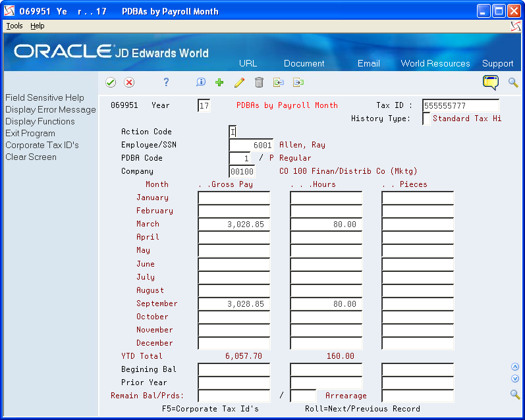Click the JD Edwards icon in the menu bar
The height and width of the screenshot is (420, 525).
tap(516, 26)
